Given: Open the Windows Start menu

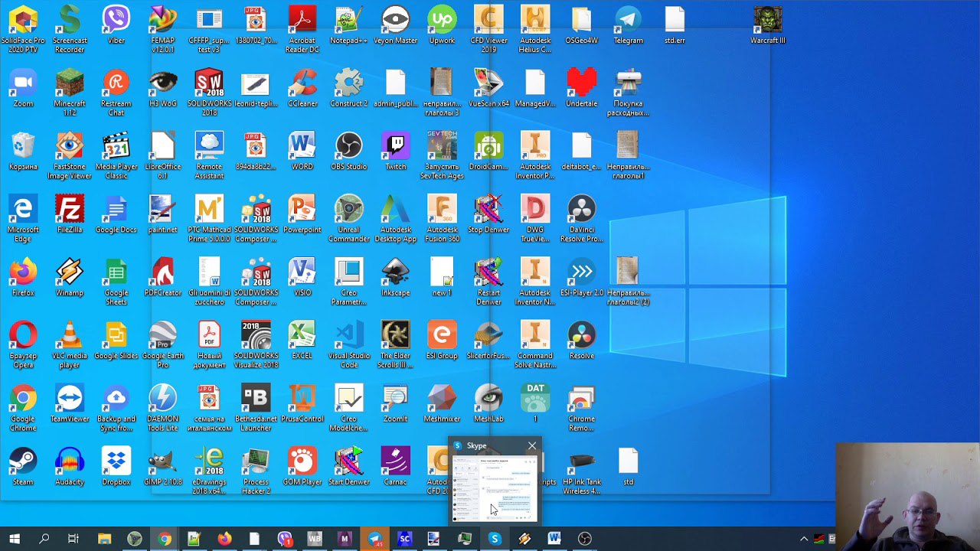Looking at the screenshot, I should point(15,539).
